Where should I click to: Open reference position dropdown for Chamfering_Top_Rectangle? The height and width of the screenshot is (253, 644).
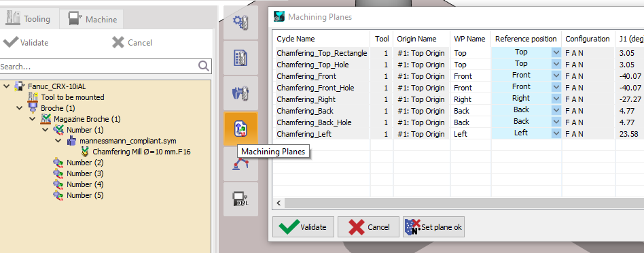[x=556, y=52]
